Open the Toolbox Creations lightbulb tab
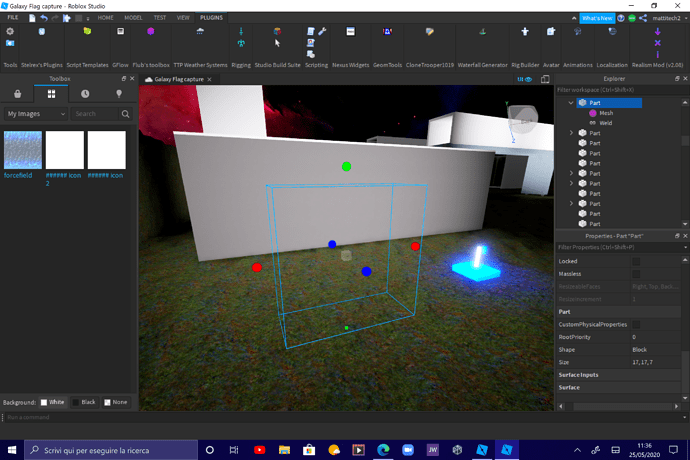The width and height of the screenshot is (690, 460). click(x=119, y=94)
